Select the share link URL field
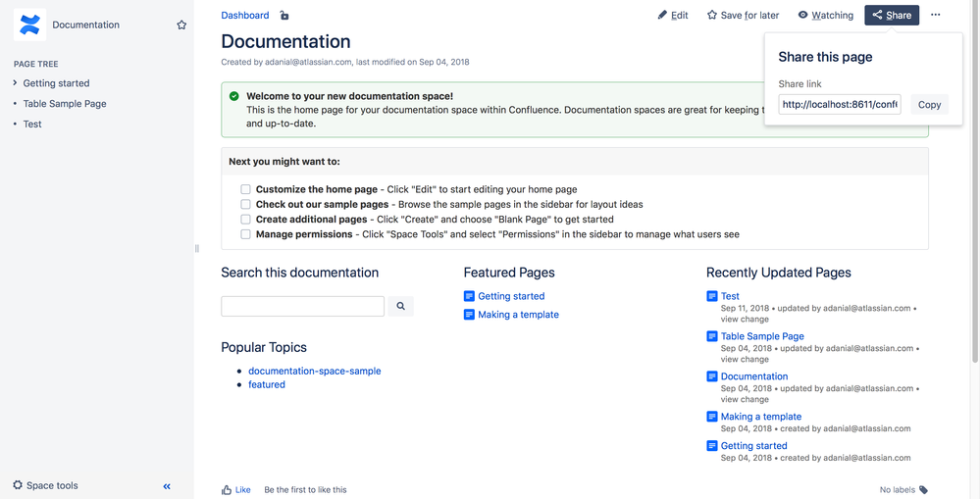Screen dimensions: 980x499 840,104
